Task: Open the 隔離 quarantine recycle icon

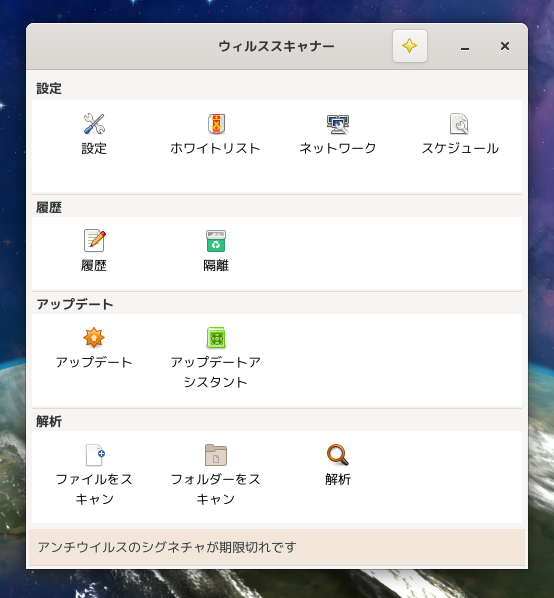Action: point(216,241)
